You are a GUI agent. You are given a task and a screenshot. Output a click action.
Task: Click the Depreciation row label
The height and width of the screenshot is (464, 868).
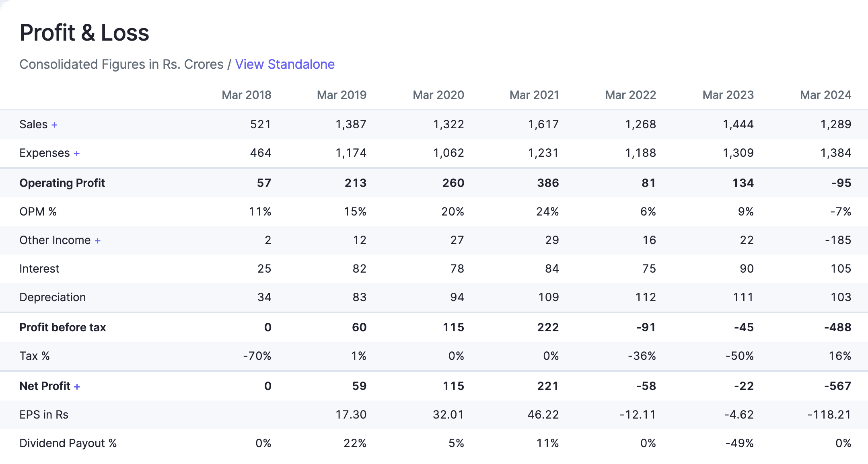pos(53,297)
